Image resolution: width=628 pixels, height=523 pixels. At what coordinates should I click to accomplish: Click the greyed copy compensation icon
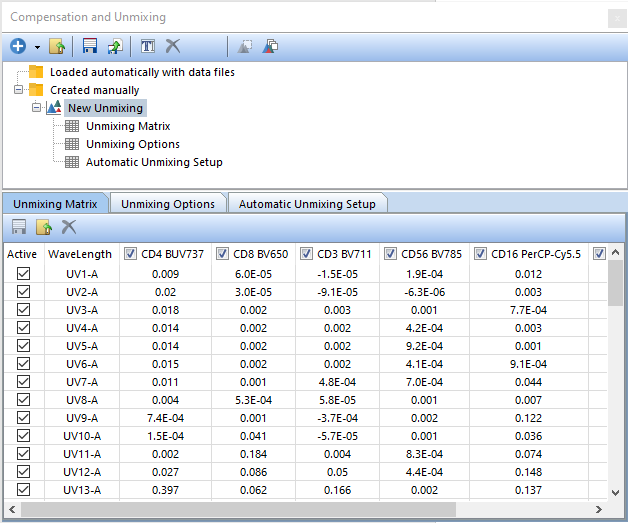(x=245, y=46)
